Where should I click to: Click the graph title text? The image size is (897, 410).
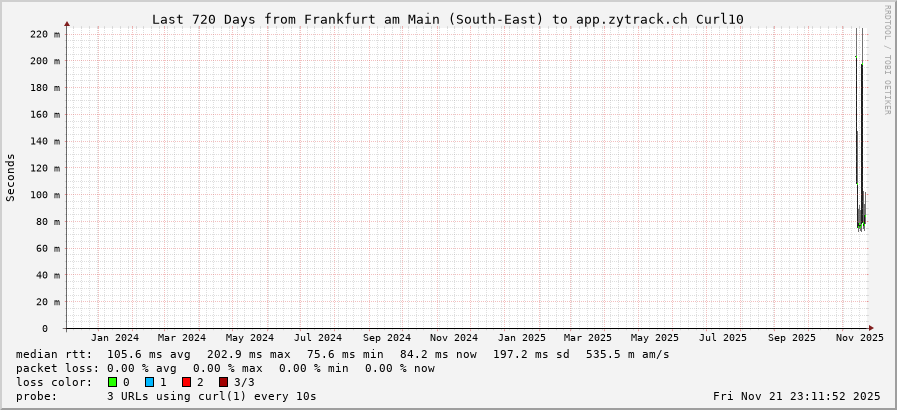tap(447, 19)
